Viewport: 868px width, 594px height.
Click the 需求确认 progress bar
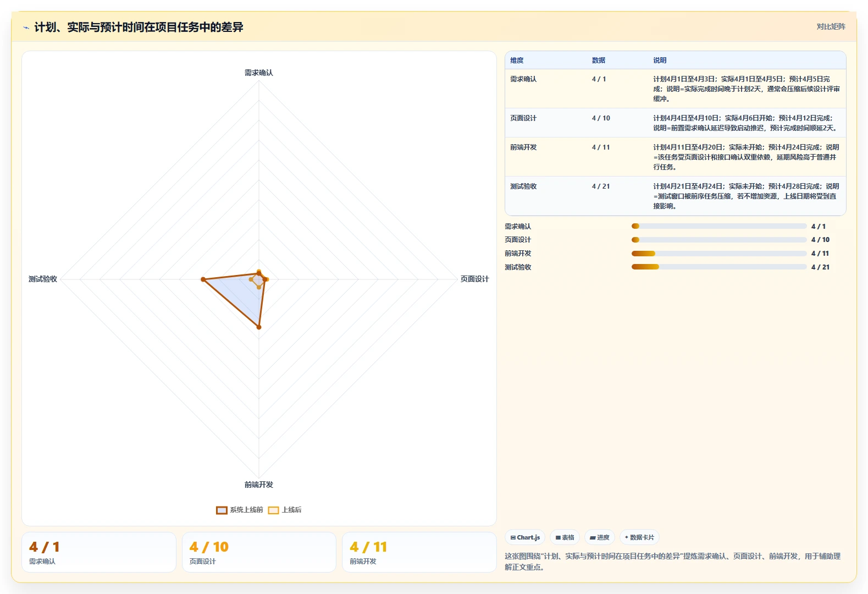tap(719, 226)
